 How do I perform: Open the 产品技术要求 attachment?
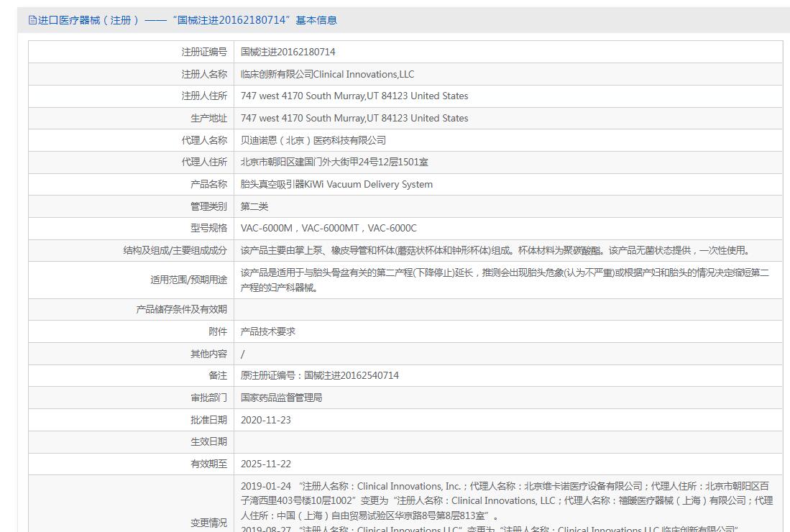(267, 331)
